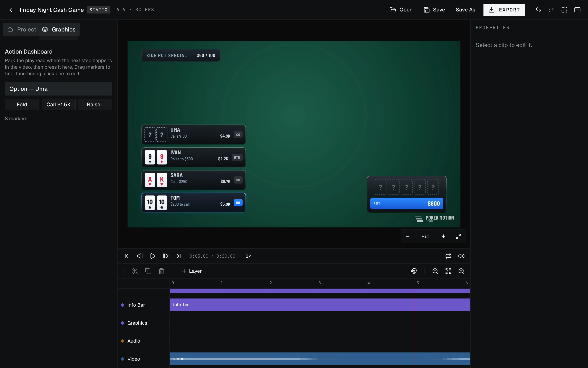Open the Raise… option
Image resolution: width=588 pixels, height=368 pixels.
[95, 105]
